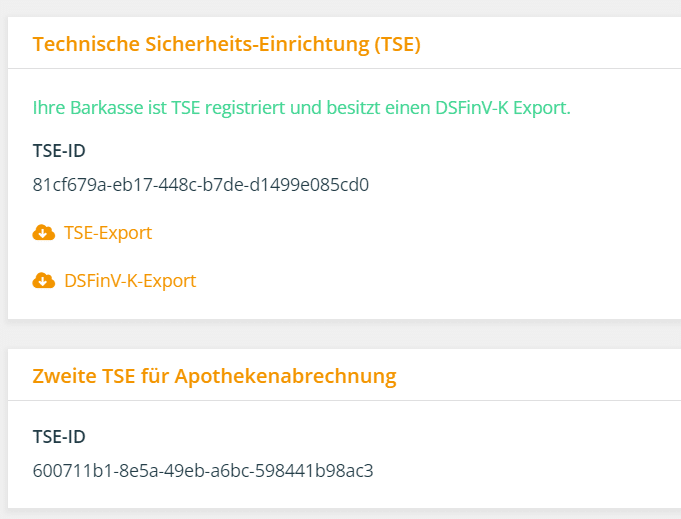Click the Technische Sicherheits-Einrichtung (TSE) heading
Image resolution: width=681 pixels, height=519 pixels.
pos(227,44)
